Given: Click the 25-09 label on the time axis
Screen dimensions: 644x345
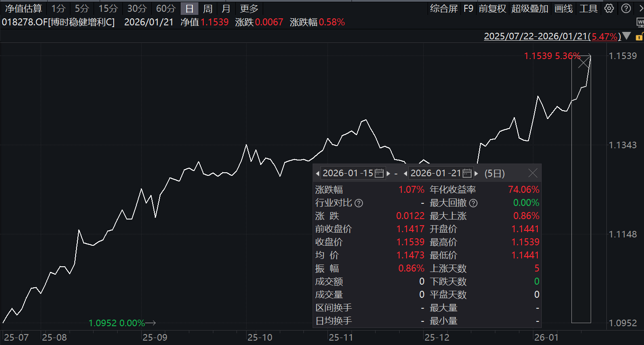Looking at the screenshot, I should pyautogui.click(x=156, y=338).
